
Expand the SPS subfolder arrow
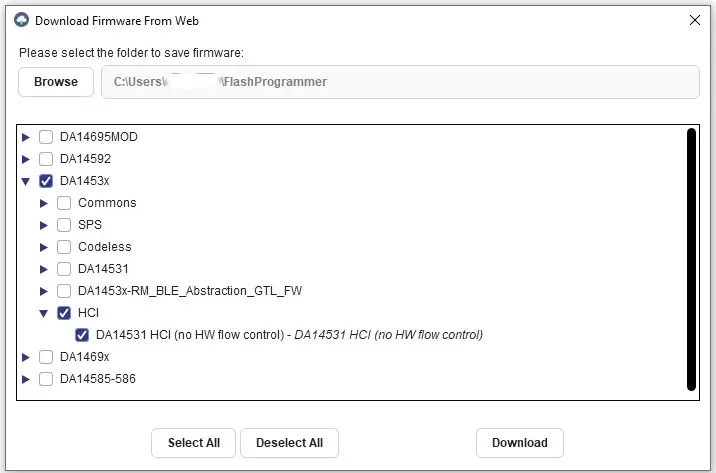click(44, 225)
